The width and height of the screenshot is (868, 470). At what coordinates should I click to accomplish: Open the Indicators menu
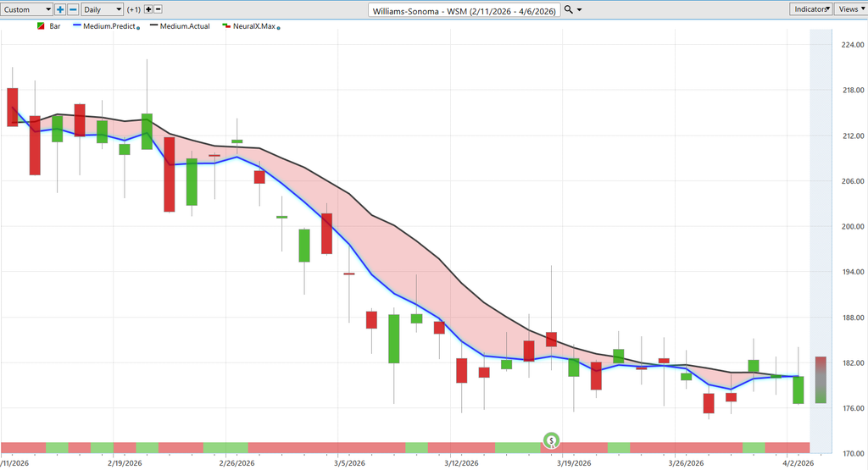(x=810, y=8)
